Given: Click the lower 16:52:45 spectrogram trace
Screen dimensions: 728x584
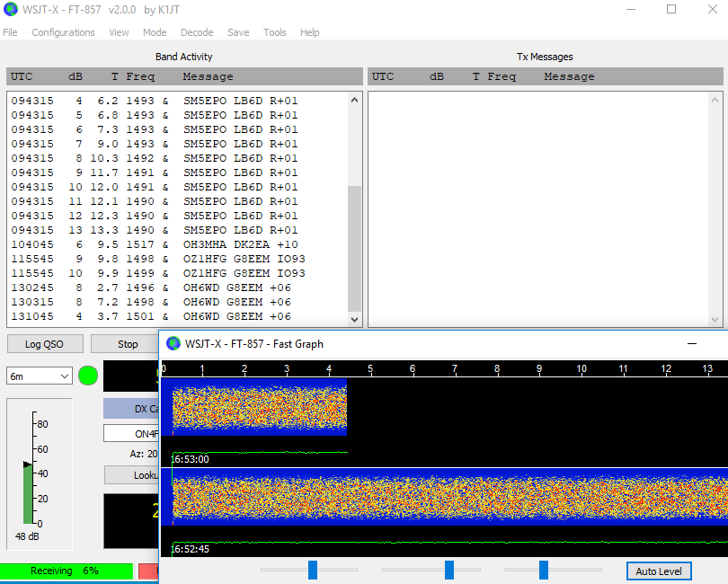Looking at the screenshot, I should (x=444, y=497).
